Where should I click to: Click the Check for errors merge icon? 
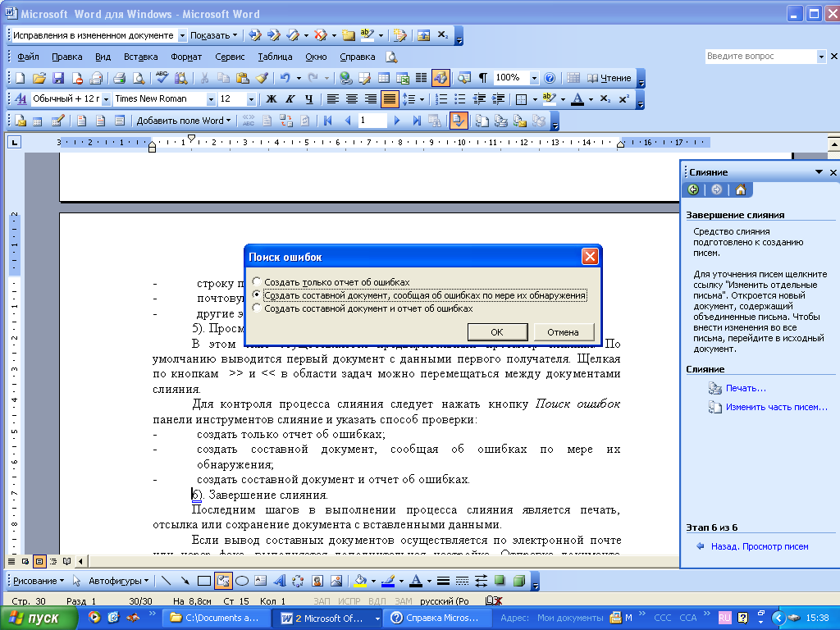pos(459,121)
